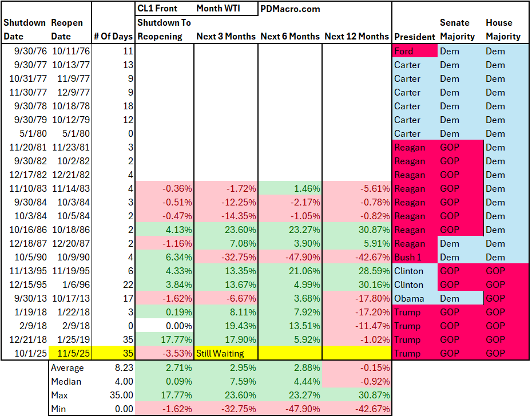Screen dimensions: 532x419
Task: Open the PDMacro.com link
Action: click(289, 9)
